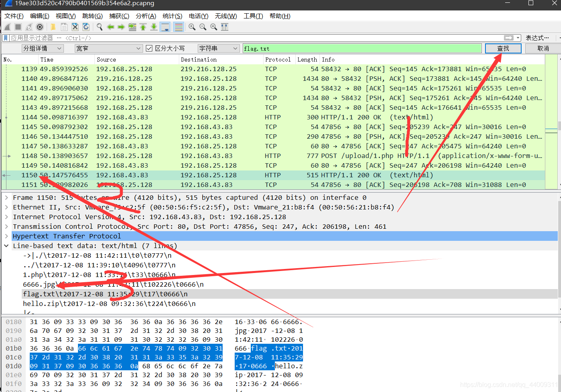Image resolution: width=561 pixels, height=392 pixels.
Task: Toggle auto scroll during live capture
Action: [165, 27]
